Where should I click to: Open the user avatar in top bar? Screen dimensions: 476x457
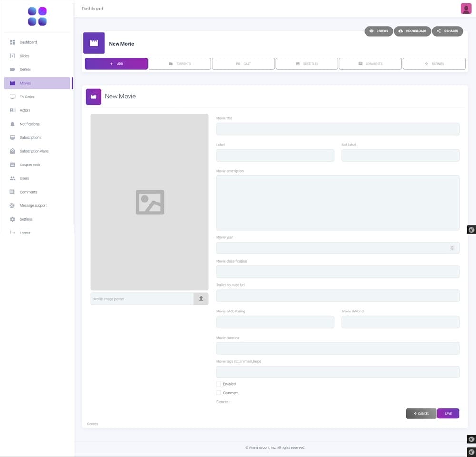coord(466,9)
